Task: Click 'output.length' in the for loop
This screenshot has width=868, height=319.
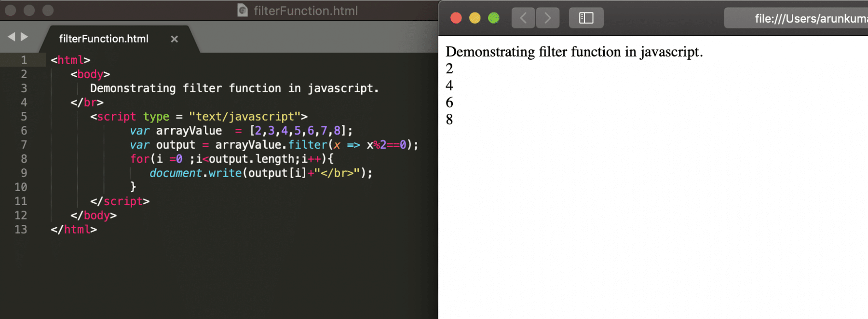Action: coord(251,159)
